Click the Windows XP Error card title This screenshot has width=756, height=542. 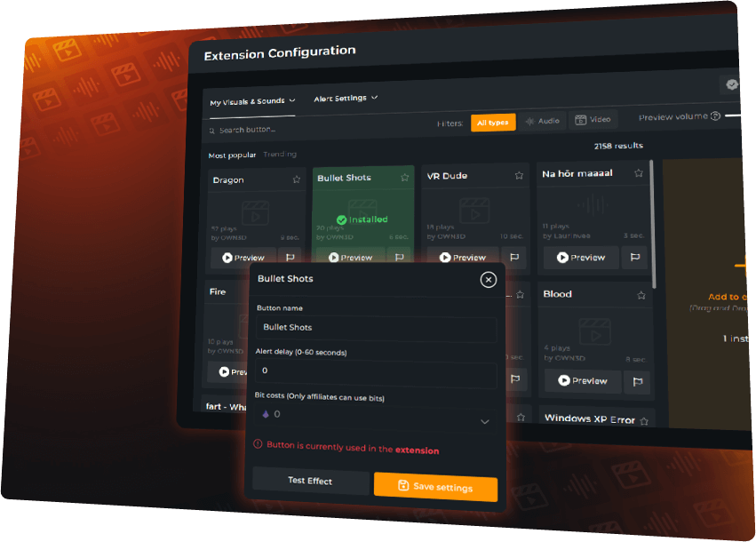pos(590,419)
